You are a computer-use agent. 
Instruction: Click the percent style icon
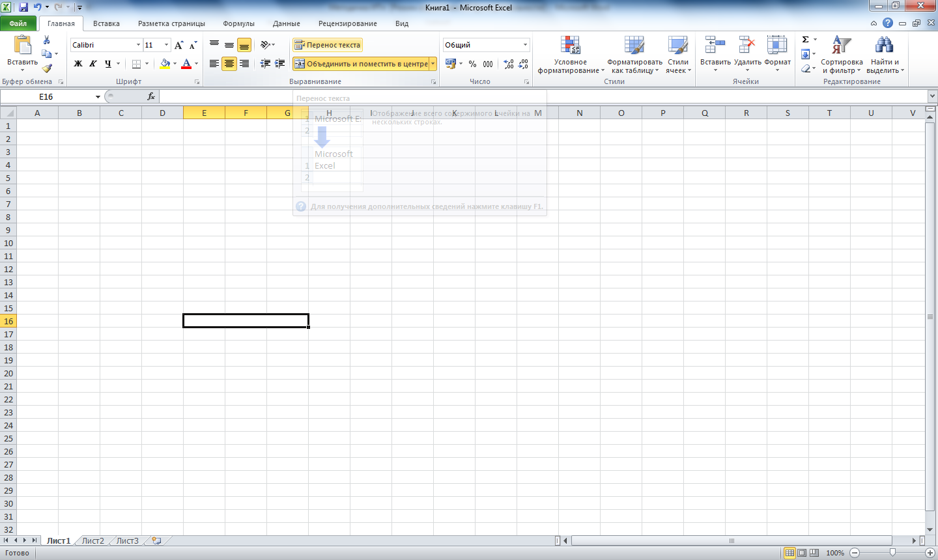coord(472,64)
